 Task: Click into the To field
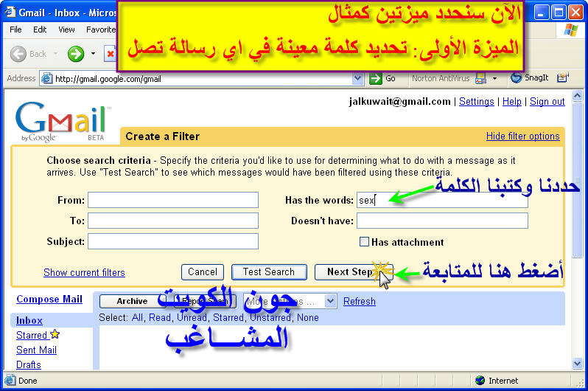pos(173,221)
